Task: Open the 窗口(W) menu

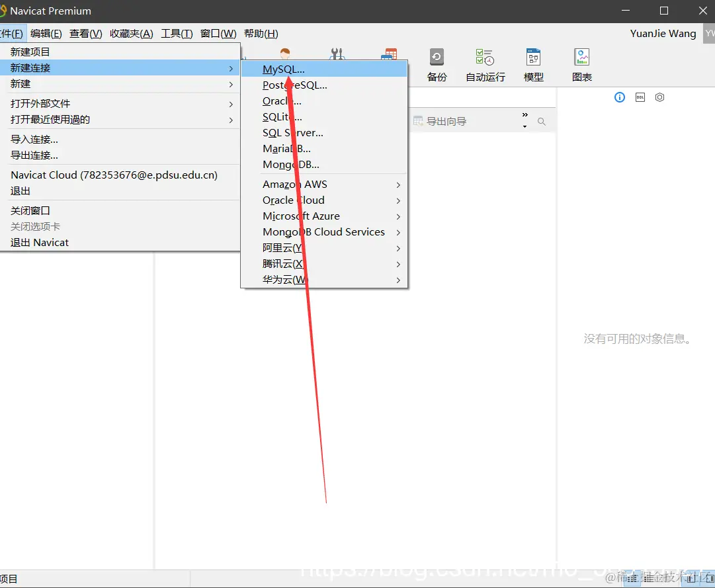Action: (218, 34)
